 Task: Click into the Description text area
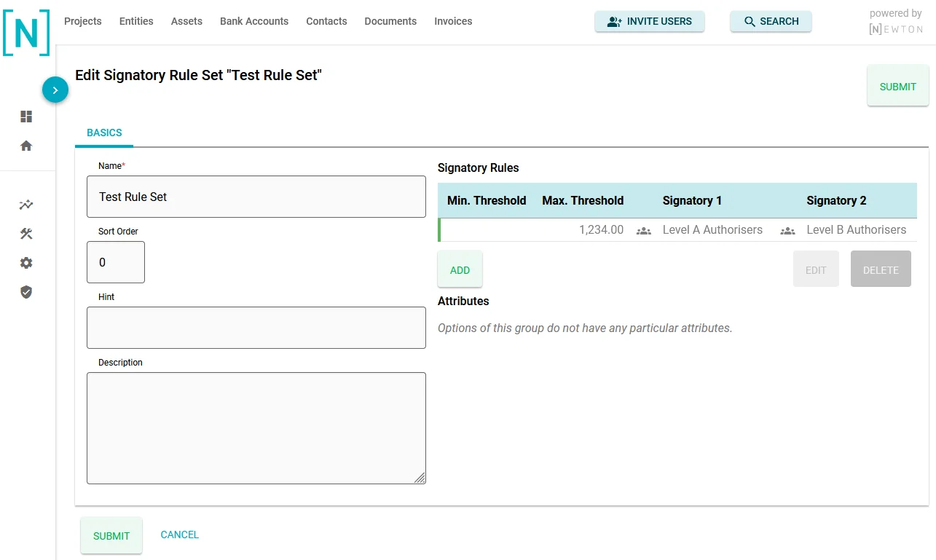pos(256,428)
